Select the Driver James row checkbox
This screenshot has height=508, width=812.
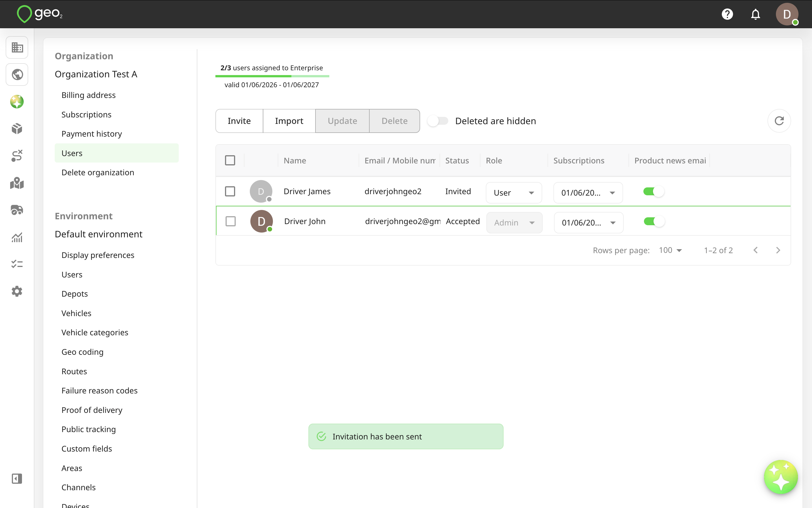tap(230, 192)
